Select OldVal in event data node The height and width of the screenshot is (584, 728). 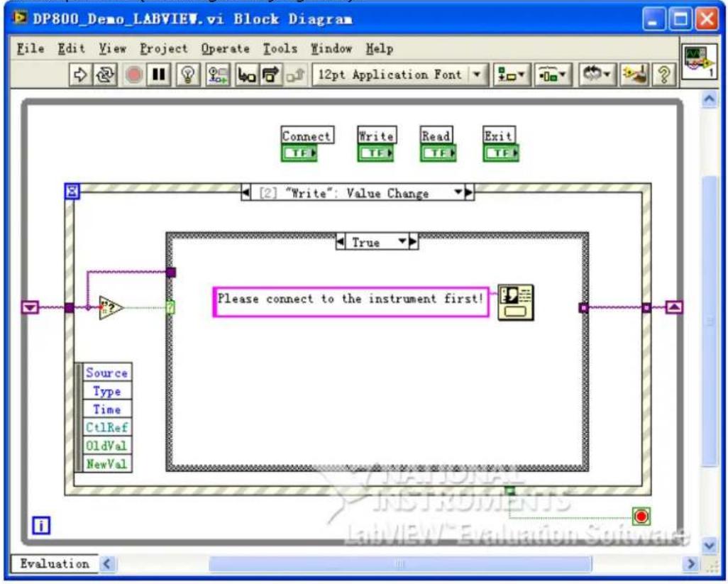tap(106, 445)
